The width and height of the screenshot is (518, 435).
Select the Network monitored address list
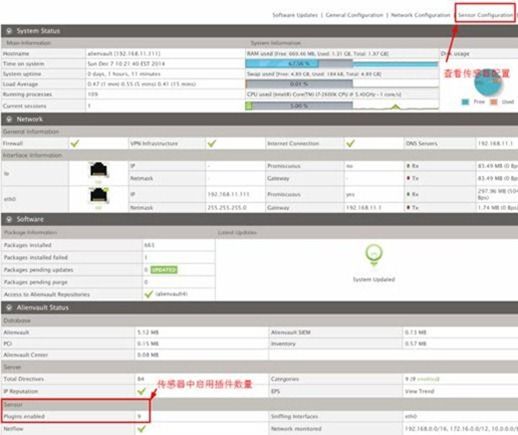coord(461,429)
